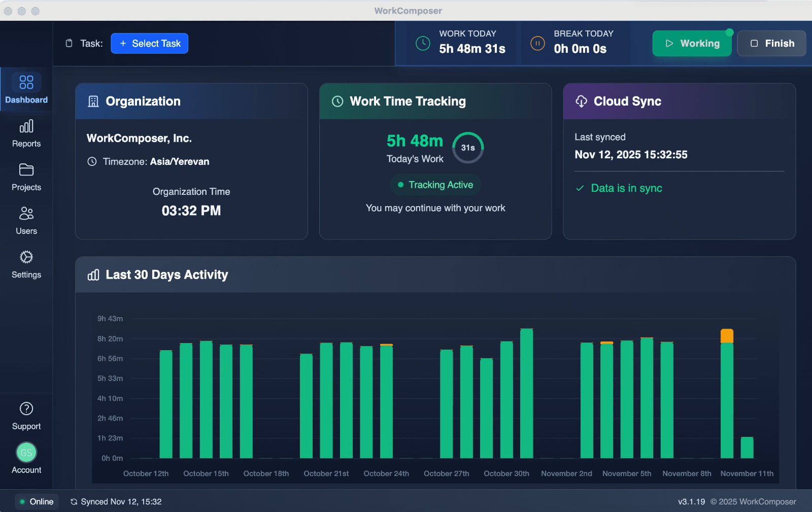Click the Finish button to stop tracking
Screen dimensions: 812x512
(x=771, y=43)
